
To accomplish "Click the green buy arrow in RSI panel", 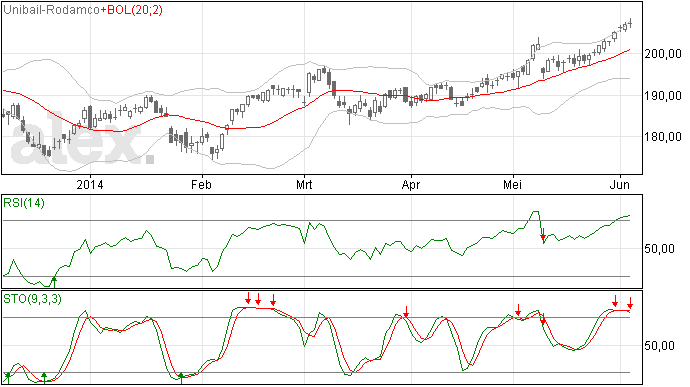I will [54, 282].
